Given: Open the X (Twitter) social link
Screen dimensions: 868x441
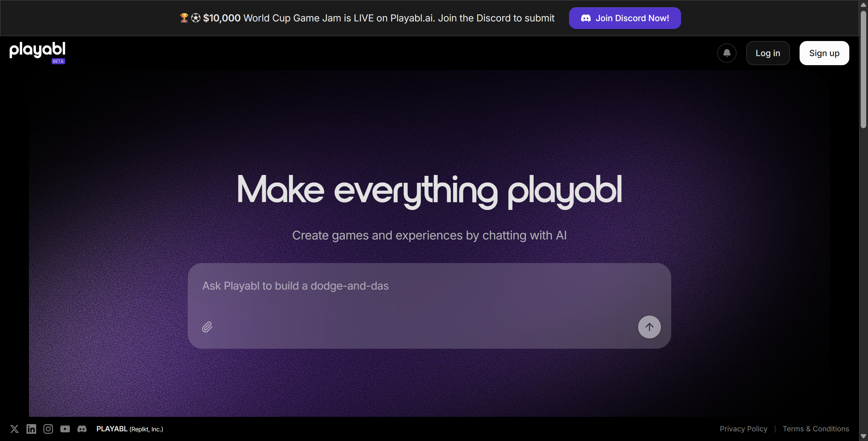Looking at the screenshot, I should tap(14, 429).
